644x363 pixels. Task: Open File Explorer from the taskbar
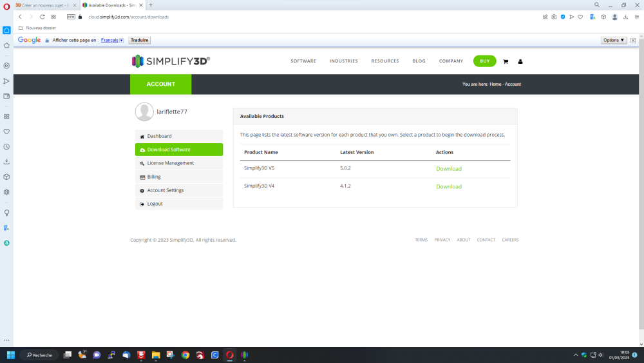click(156, 355)
